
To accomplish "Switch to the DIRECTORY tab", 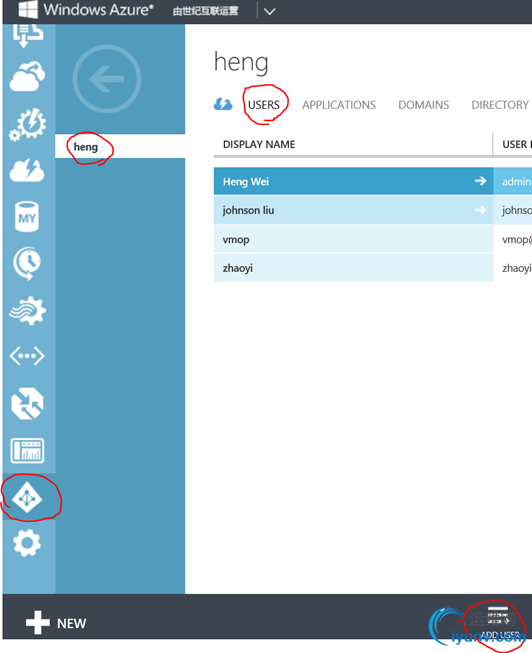I will [500, 105].
